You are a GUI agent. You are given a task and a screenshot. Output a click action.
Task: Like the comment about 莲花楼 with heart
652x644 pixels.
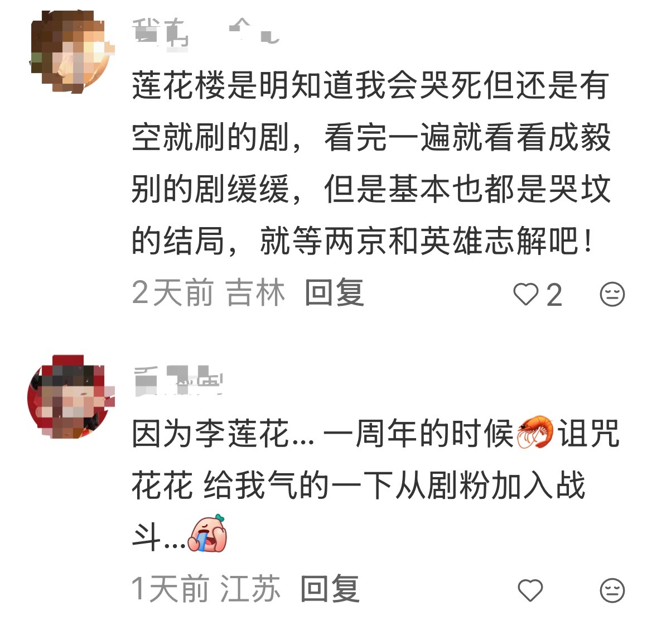(x=526, y=294)
